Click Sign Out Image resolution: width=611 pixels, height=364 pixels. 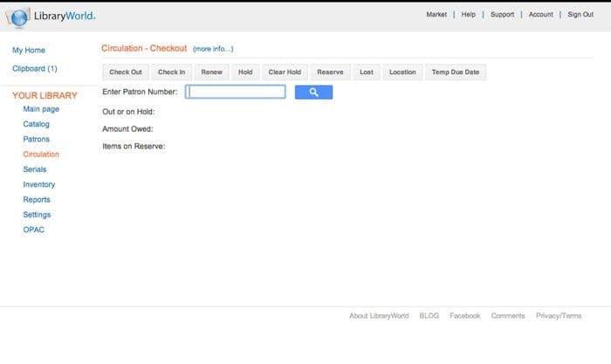pyautogui.click(x=580, y=15)
